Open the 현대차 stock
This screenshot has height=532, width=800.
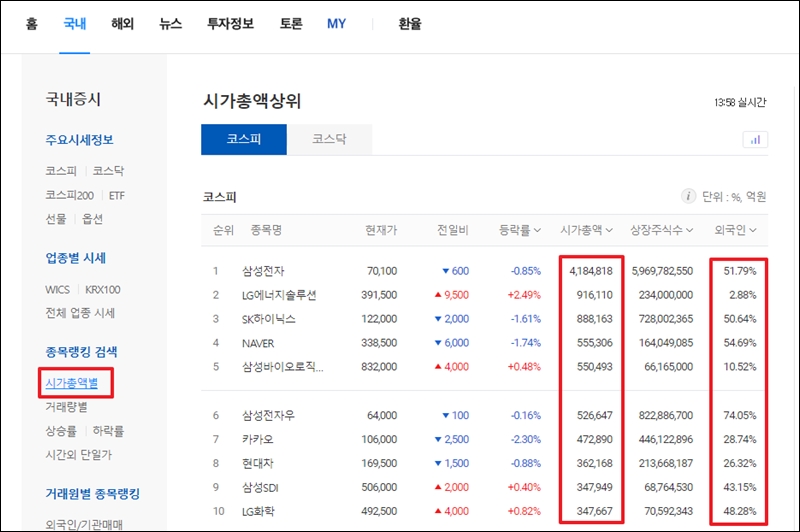pos(258,463)
